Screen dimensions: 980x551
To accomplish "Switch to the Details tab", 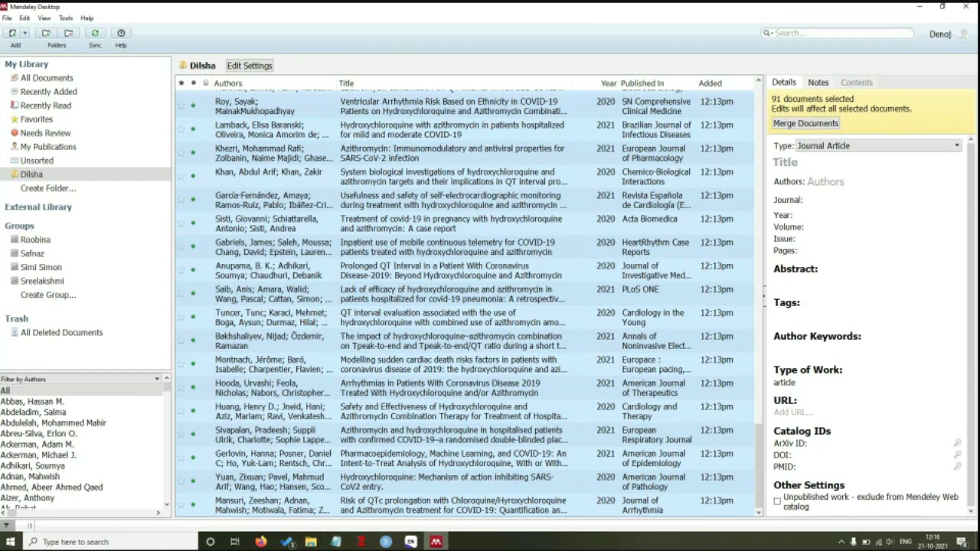I will [x=783, y=82].
